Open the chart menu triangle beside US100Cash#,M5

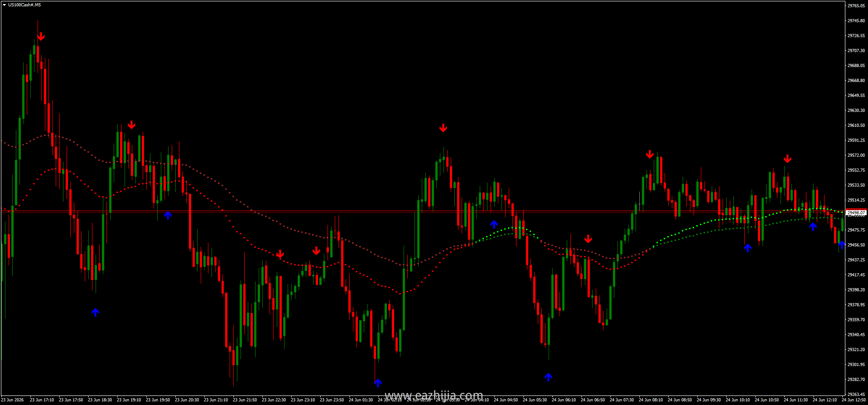click(4, 5)
